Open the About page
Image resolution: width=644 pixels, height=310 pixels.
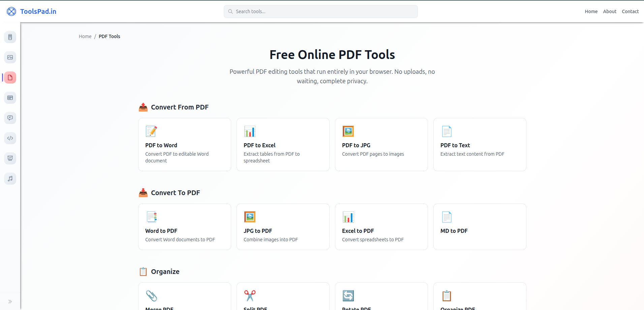610,11
